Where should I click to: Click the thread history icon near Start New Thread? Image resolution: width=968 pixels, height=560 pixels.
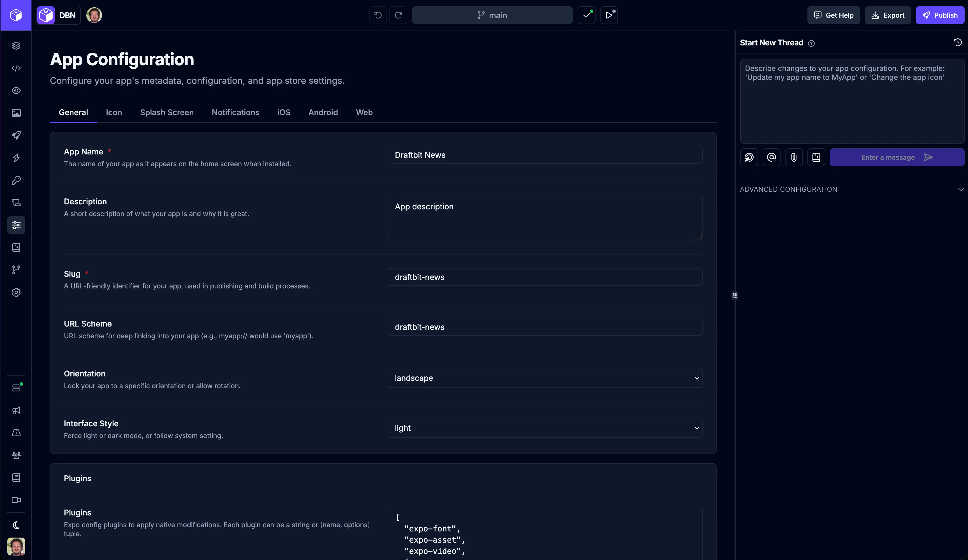(x=957, y=42)
